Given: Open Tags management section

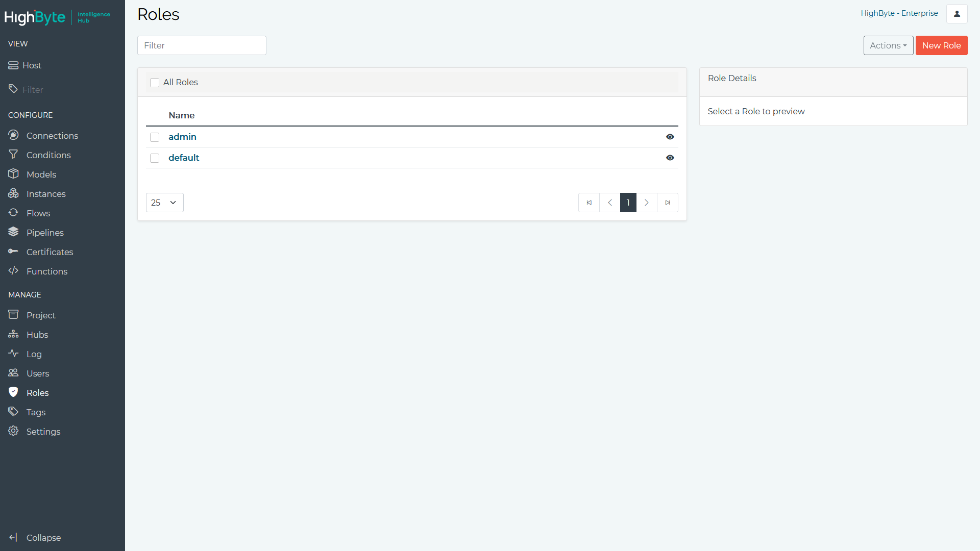Looking at the screenshot, I should point(36,412).
